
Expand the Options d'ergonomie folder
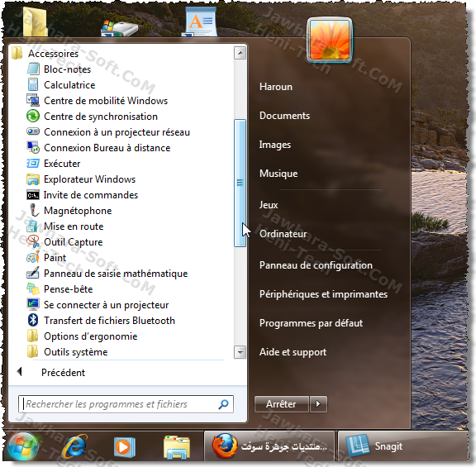tap(90, 336)
